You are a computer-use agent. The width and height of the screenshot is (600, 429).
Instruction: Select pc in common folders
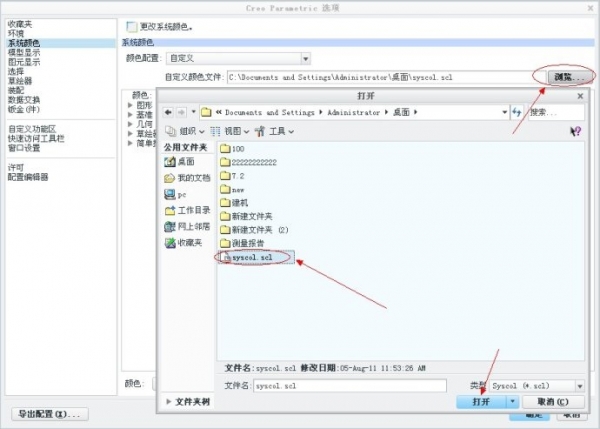tap(175, 194)
